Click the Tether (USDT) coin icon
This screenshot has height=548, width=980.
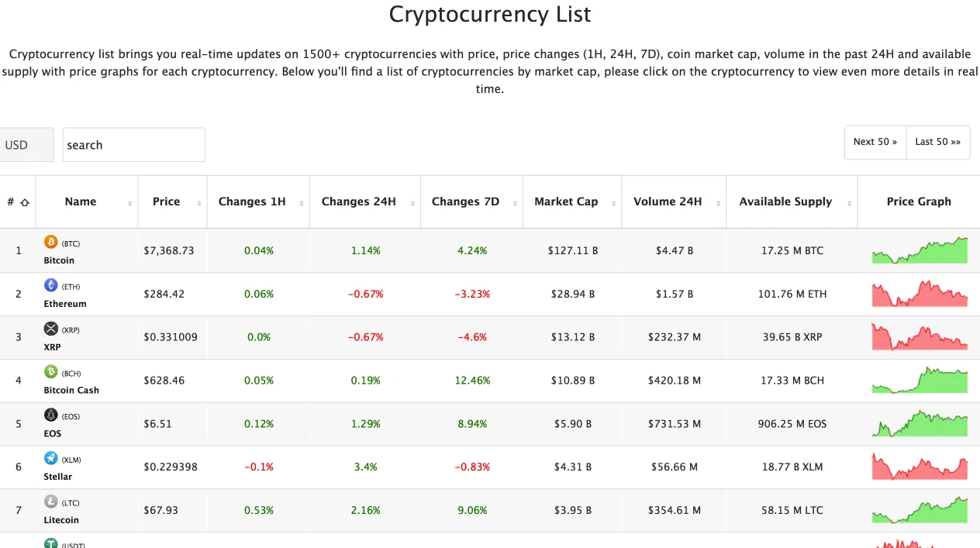click(51, 543)
